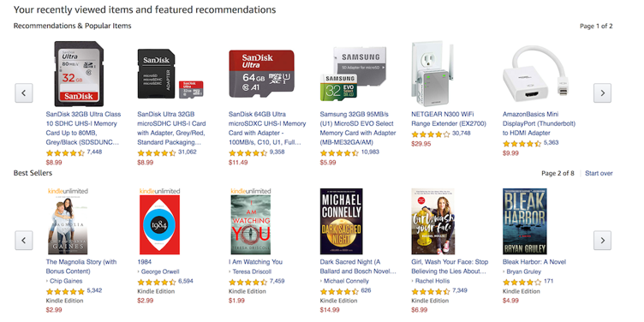644x322 pixels.
Task: Open author link Teresa Driscoll
Action: pyautogui.click(x=252, y=271)
